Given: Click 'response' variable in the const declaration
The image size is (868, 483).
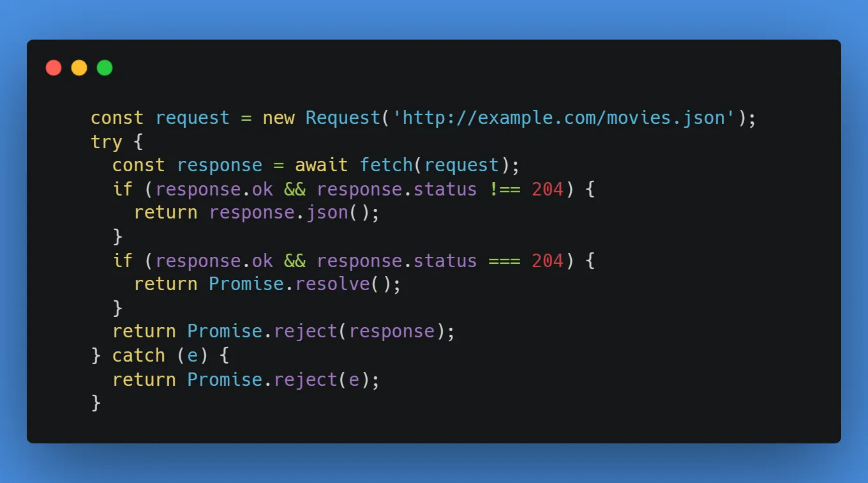Looking at the screenshot, I should click(x=220, y=166).
